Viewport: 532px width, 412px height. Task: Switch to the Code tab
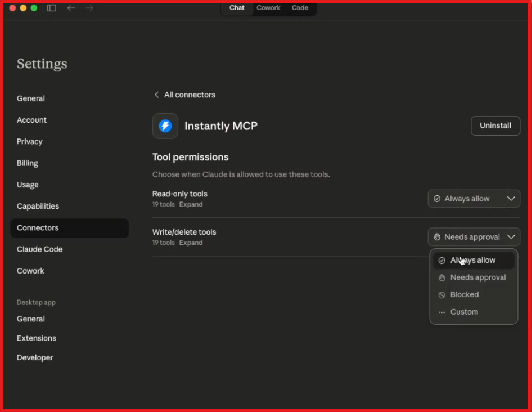(300, 8)
